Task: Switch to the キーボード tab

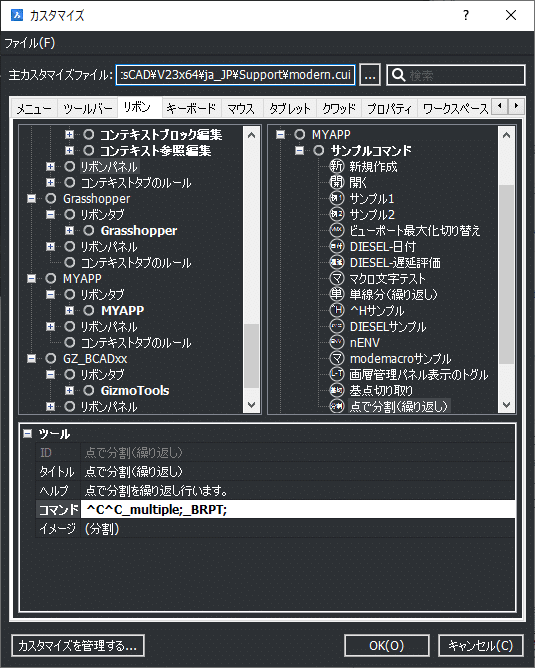Action: (191, 109)
